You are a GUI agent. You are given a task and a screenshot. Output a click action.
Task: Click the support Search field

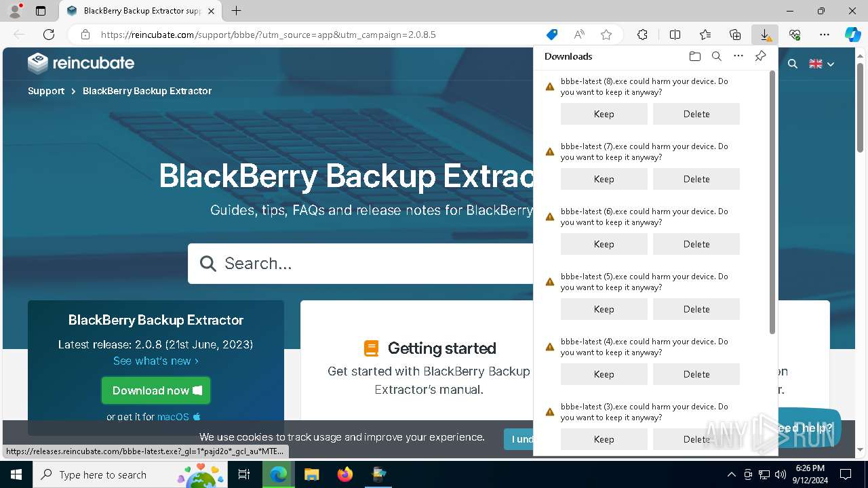[x=361, y=264]
